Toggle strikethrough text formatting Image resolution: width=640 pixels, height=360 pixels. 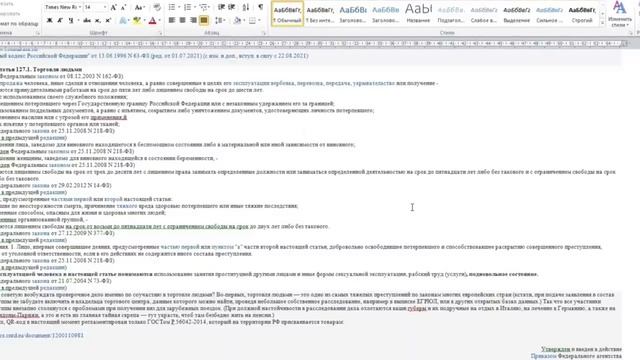87,20
